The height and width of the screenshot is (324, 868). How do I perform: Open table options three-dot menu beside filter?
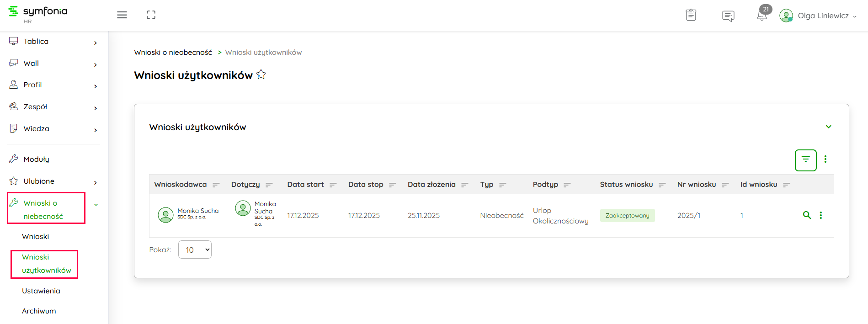(825, 159)
